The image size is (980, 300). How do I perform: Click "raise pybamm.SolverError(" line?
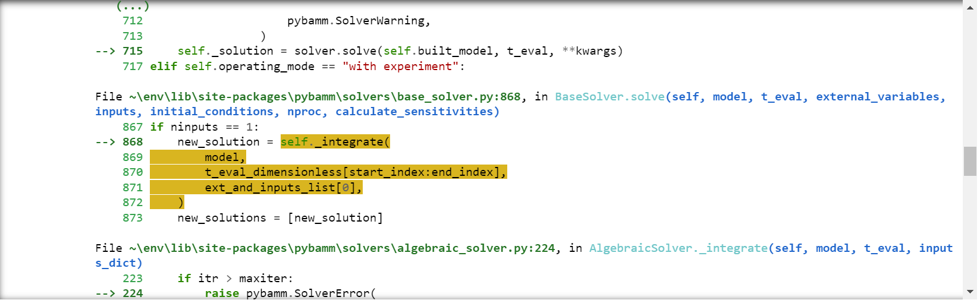click(290, 293)
